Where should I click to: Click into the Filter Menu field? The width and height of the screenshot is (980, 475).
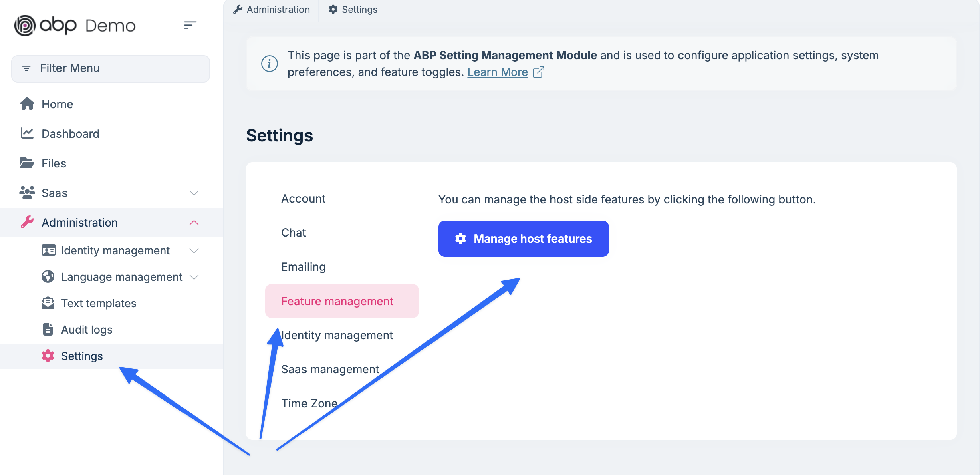(111, 68)
